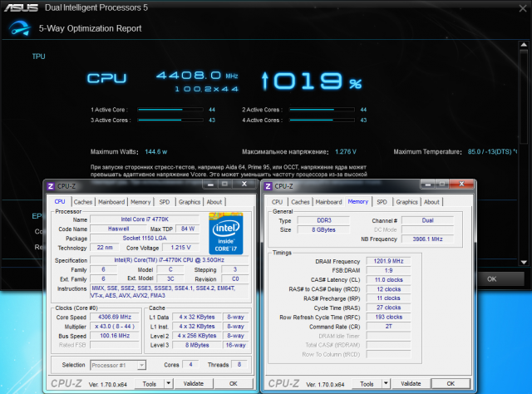Click the 1 Active Core ratio bar

pyautogui.click(x=170, y=110)
